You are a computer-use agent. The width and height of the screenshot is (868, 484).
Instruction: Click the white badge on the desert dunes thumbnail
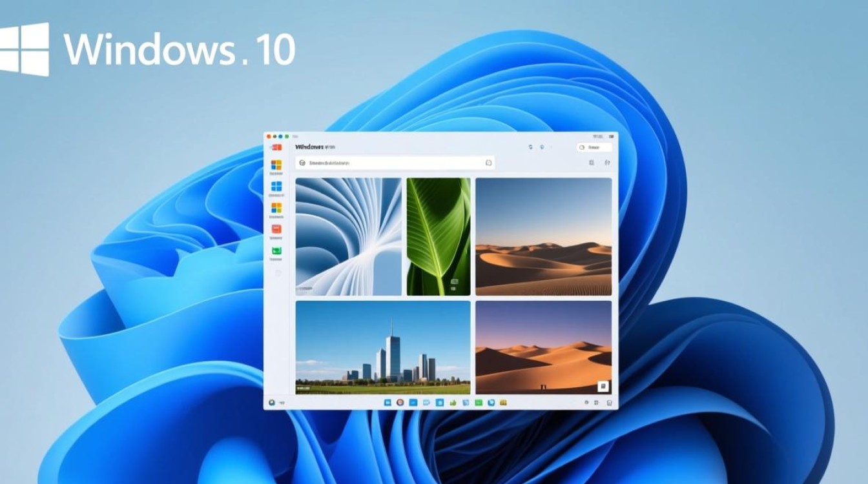click(x=604, y=385)
